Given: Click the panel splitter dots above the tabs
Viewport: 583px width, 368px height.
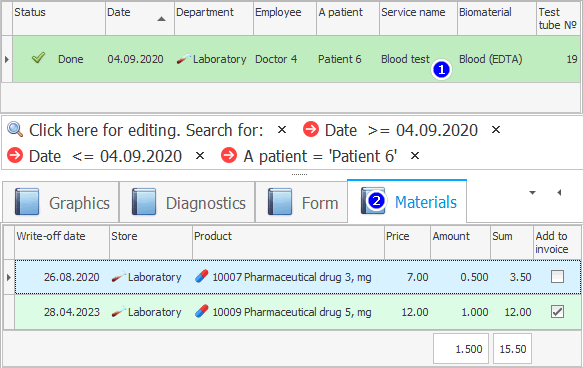Looking at the screenshot, I should [x=299, y=174].
